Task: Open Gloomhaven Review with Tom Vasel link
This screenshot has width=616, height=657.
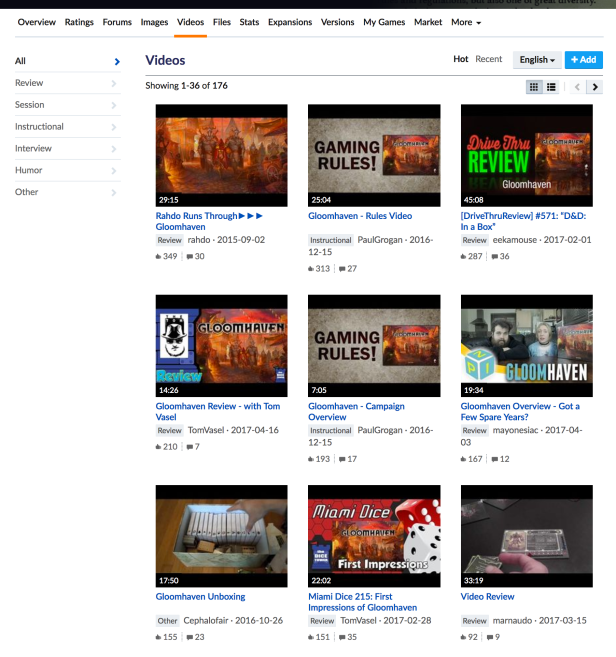Action: click(x=217, y=411)
